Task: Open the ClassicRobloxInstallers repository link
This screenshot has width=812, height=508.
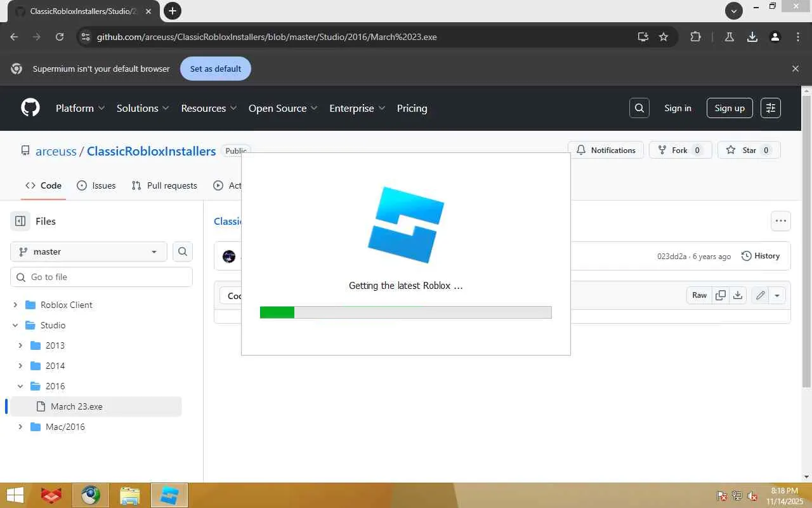Action: coord(151,151)
